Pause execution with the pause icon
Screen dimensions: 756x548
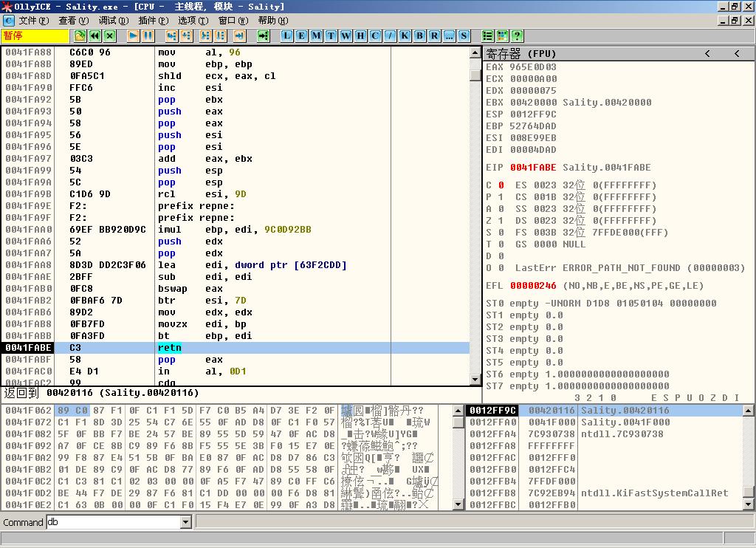tap(148, 35)
